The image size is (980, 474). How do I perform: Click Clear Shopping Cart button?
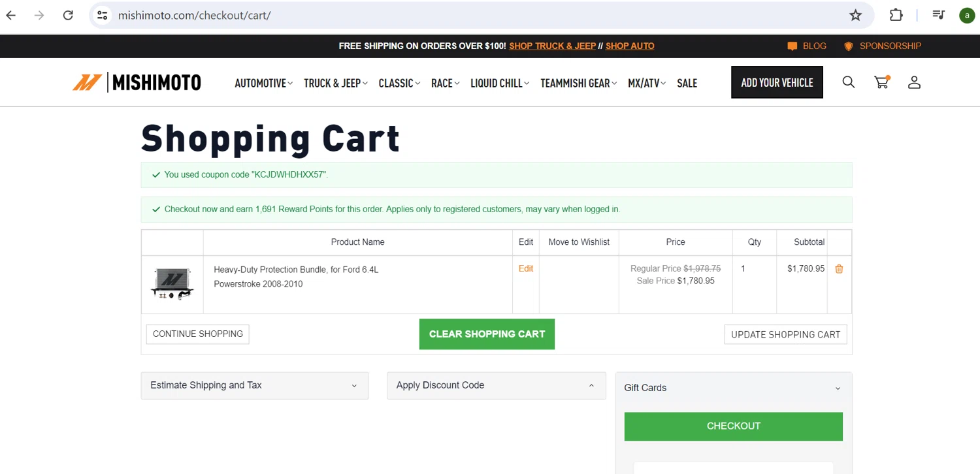point(487,334)
